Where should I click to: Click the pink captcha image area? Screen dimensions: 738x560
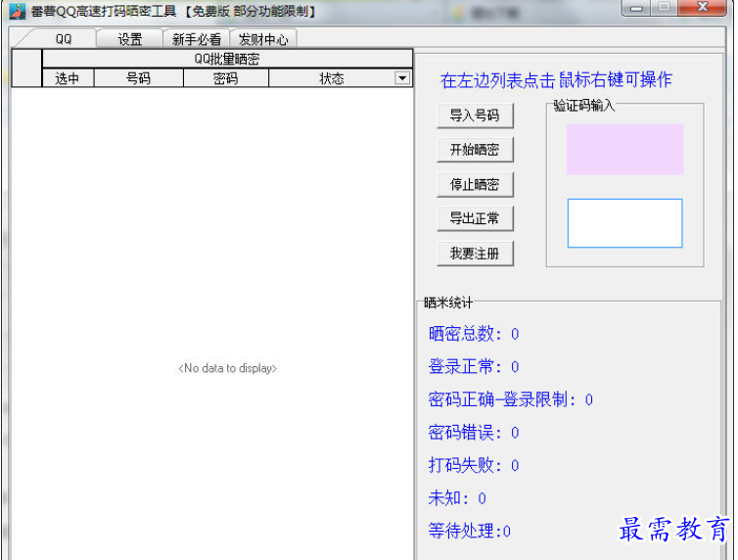[x=624, y=149]
